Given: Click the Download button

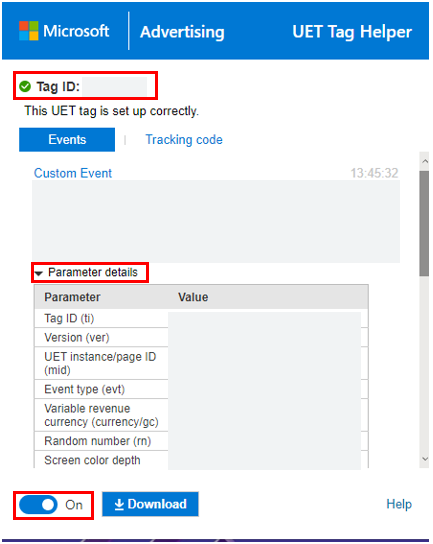Looking at the screenshot, I should pyautogui.click(x=150, y=504).
